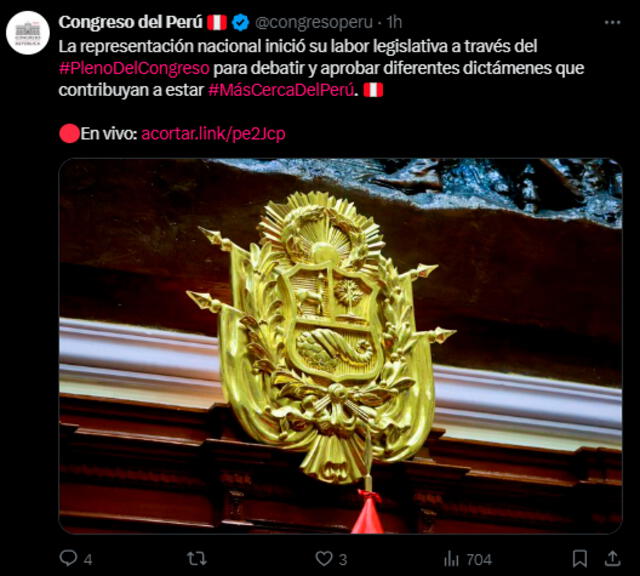Open the #PlenoDelCongreso hashtag
The width and height of the screenshot is (640, 576).
(134, 68)
